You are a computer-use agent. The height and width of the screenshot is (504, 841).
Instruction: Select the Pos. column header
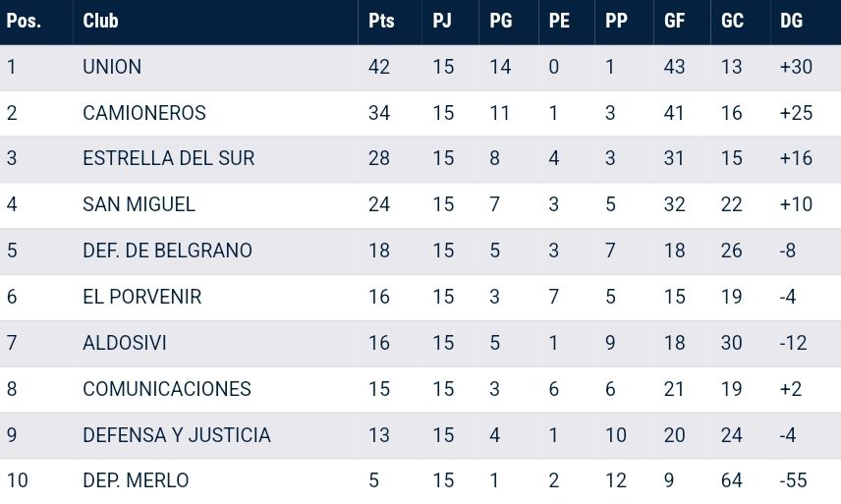click(x=24, y=21)
